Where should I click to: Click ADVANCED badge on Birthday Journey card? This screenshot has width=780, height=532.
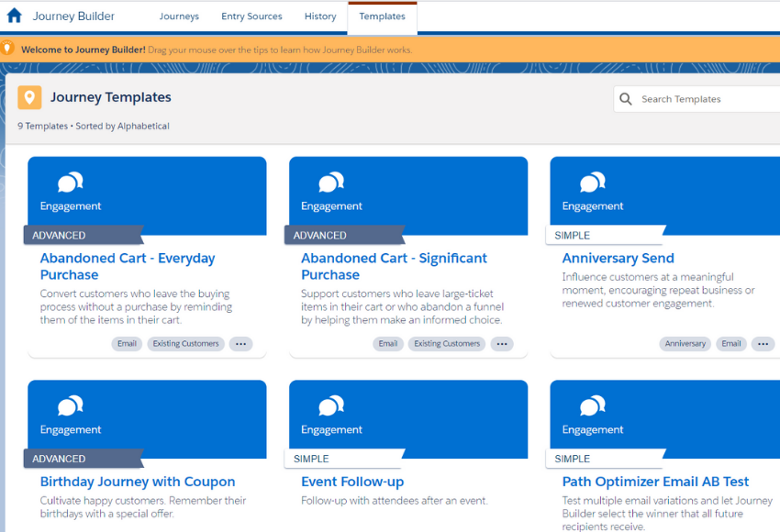point(84,459)
